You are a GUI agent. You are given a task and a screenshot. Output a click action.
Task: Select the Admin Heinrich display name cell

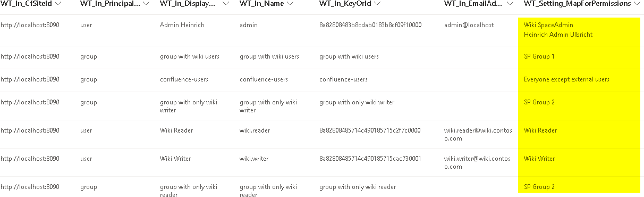182,25
